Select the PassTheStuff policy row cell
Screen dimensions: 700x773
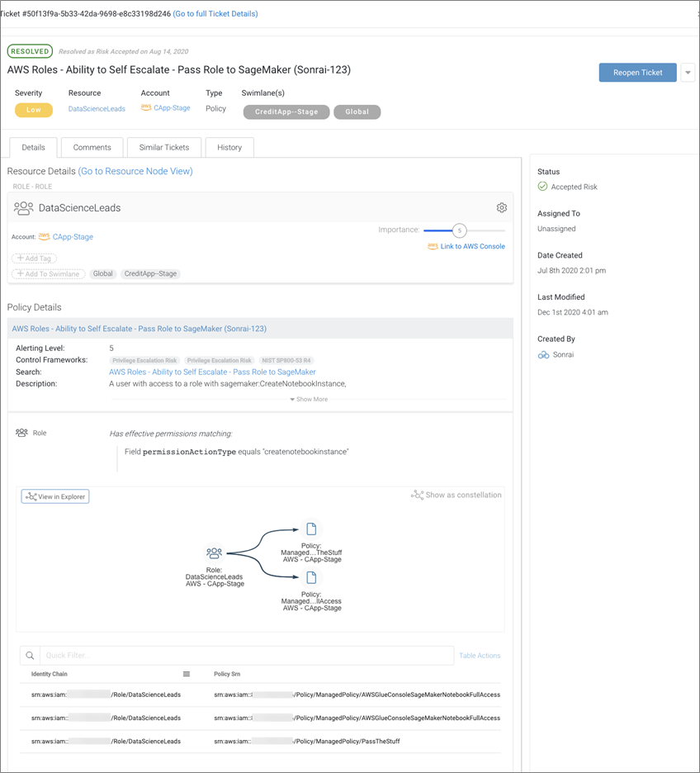(307, 742)
